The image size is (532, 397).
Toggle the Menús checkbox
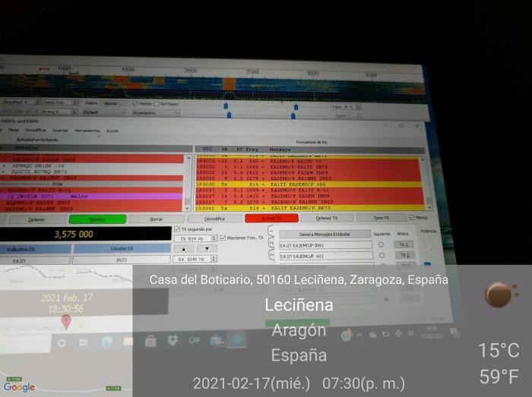click(412, 217)
